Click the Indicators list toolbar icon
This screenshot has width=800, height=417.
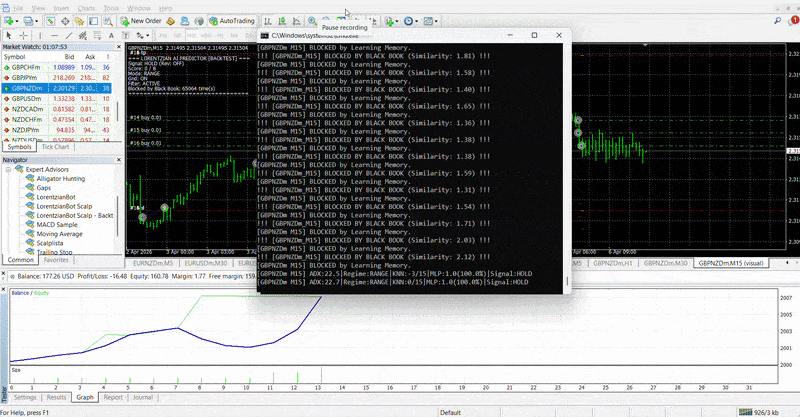click(x=389, y=21)
